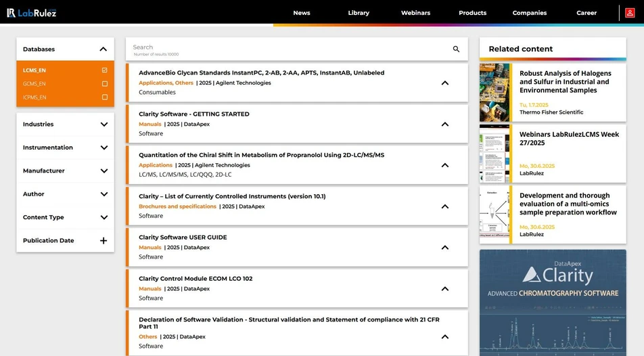Click the Webinars Week 27 thumbnail

495,154
